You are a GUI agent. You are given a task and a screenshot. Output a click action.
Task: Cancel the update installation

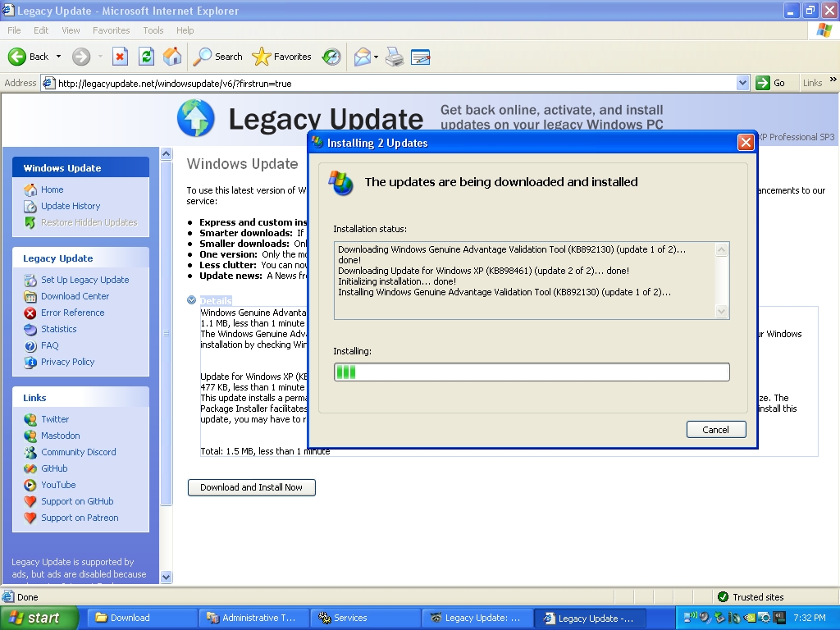click(715, 430)
